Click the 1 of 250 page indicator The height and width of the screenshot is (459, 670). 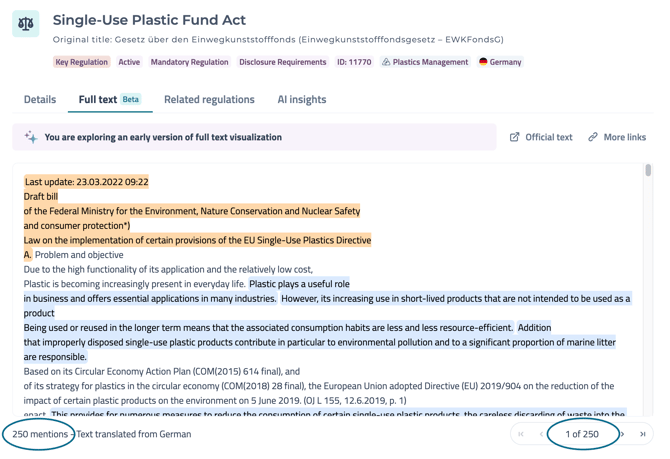[x=582, y=434]
